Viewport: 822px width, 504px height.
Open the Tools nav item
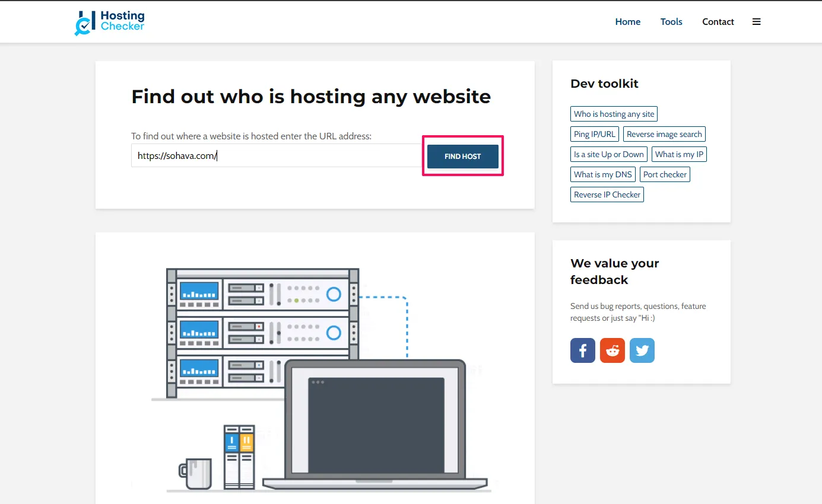point(671,22)
